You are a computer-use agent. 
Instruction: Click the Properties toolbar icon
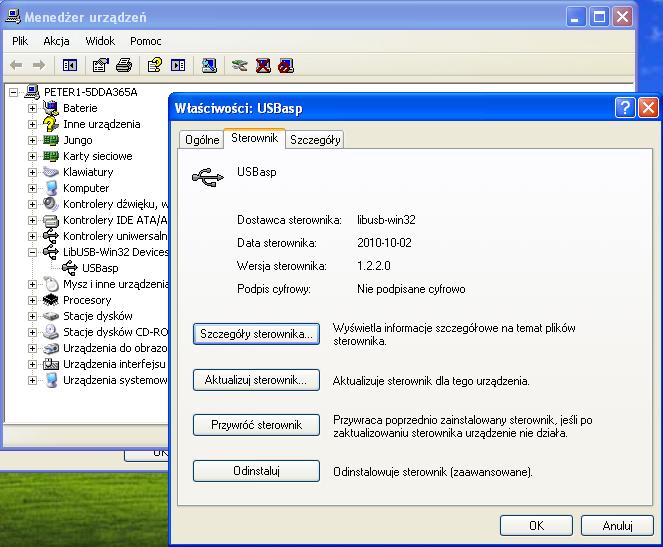point(100,66)
